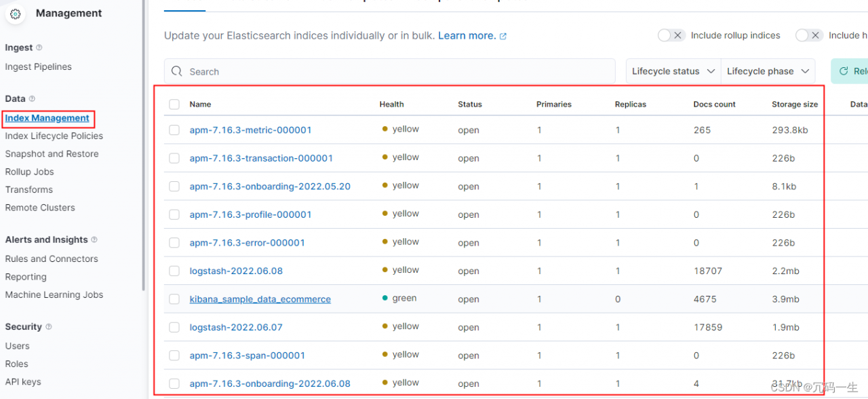
Task: Open the apm-7.16.3-metric-000001 index link
Action: 250,130
